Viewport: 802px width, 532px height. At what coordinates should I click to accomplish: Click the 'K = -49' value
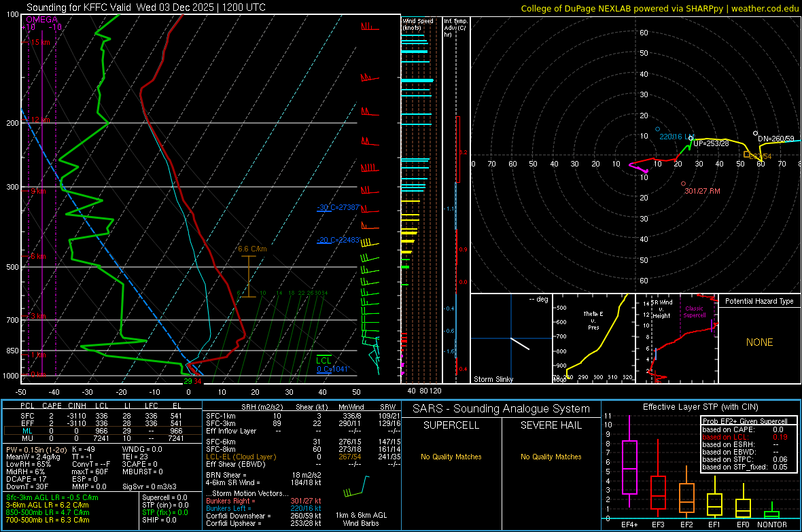click(x=84, y=449)
